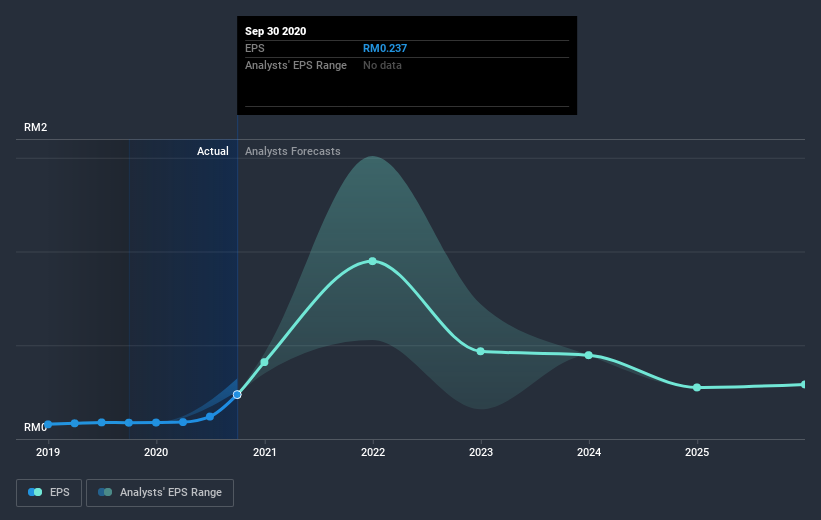Toggle the EPS series legend button
Viewport: 821px width, 520px height.
(x=49, y=493)
